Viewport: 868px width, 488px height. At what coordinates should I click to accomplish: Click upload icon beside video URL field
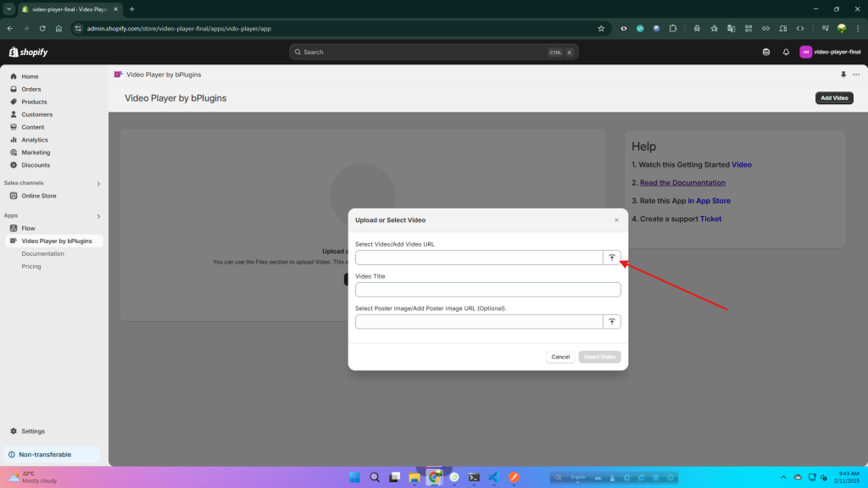click(x=611, y=258)
